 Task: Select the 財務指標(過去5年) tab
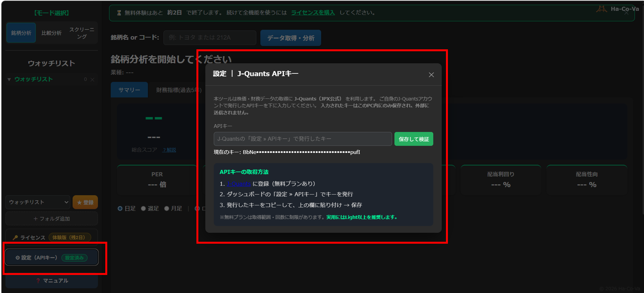pyautogui.click(x=179, y=90)
